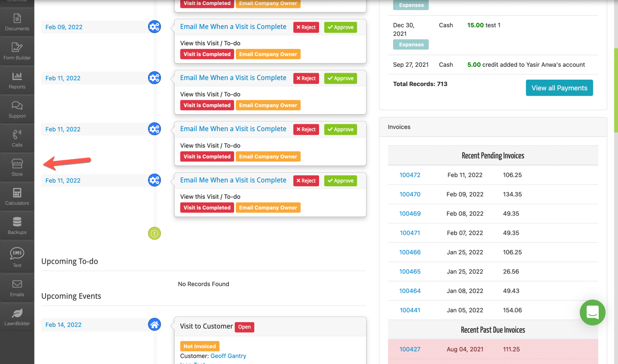Reject the Feb 09, 2022 automation
Viewport: 618px width, 364px height.
click(x=306, y=27)
